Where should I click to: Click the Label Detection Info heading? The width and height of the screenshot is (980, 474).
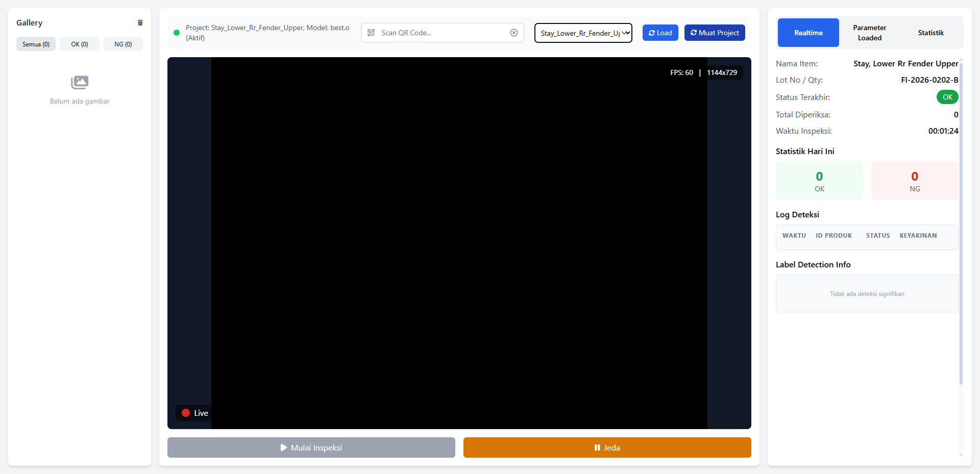pos(813,265)
